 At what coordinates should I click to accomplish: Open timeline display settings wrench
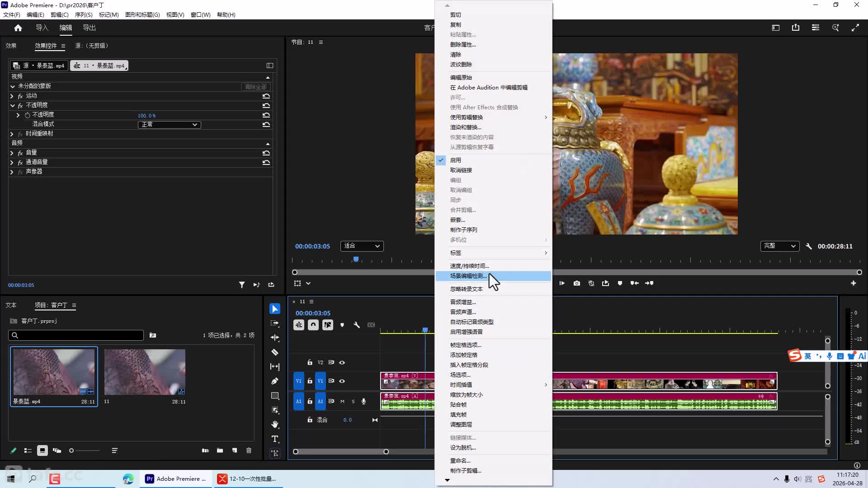357,325
